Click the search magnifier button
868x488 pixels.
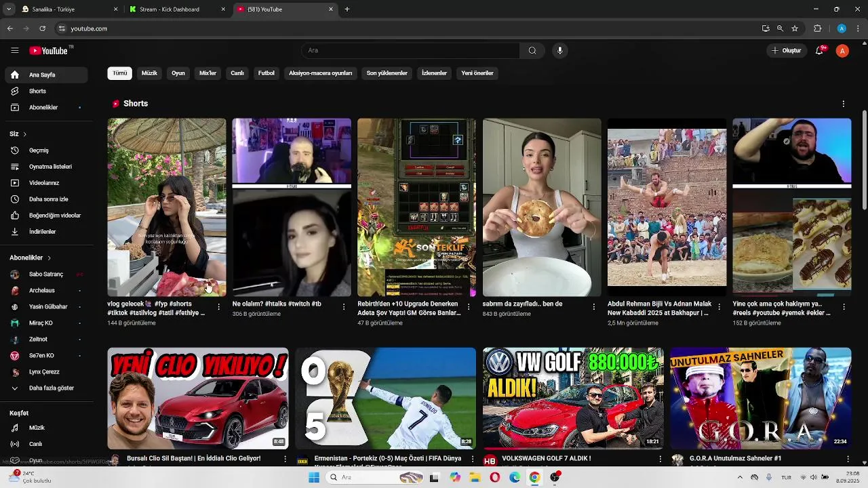[532, 50]
